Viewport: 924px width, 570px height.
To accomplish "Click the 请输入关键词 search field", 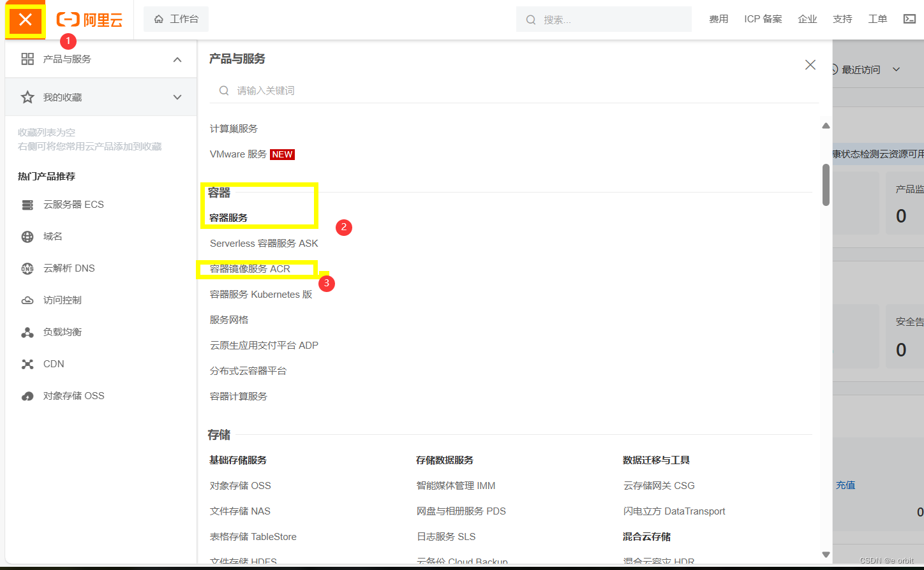I will tap(514, 91).
